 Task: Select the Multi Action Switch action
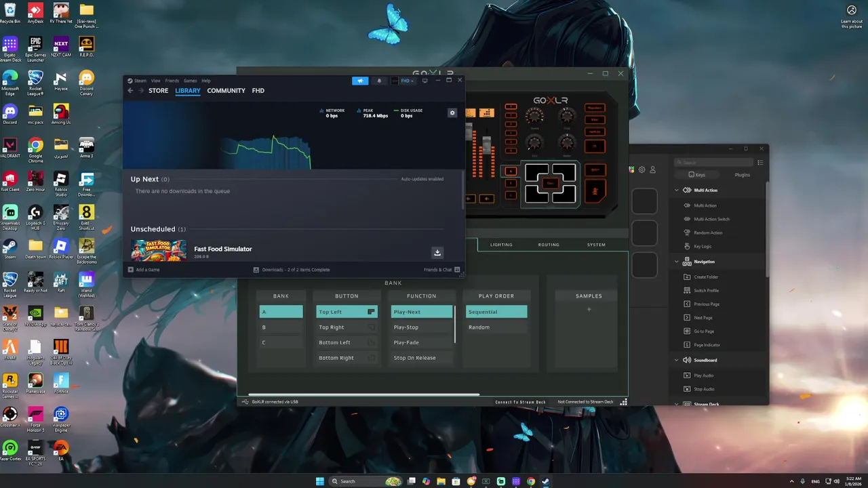click(712, 219)
